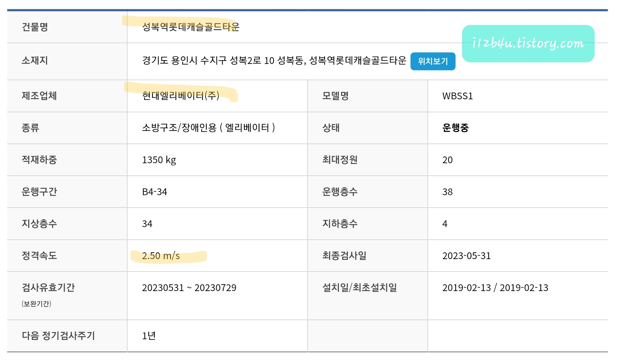Viewport: 619px width, 364px height.
Task: Select 지하층수 value 4
Action: tap(445, 224)
